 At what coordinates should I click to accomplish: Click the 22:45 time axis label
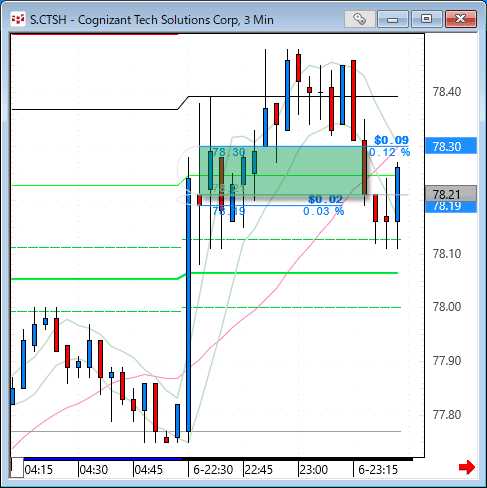(259, 470)
